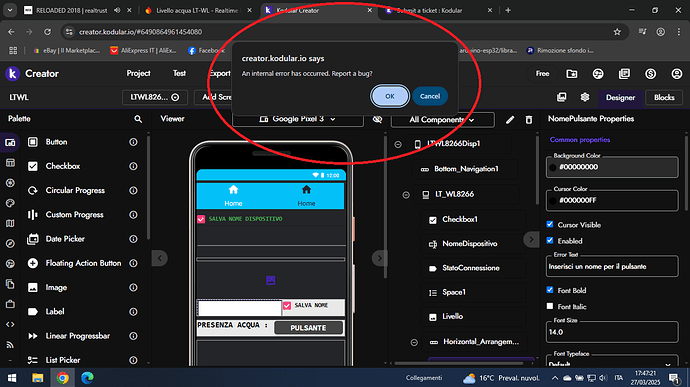Collapse the palette with left arrow
Viewport: 690px width, 387px height.
point(160,258)
